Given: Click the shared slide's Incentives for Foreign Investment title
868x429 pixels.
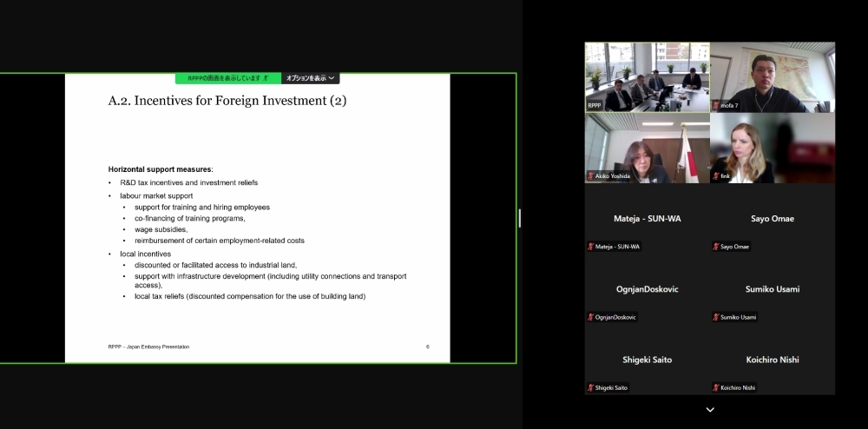Looking at the screenshot, I should [227, 101].
